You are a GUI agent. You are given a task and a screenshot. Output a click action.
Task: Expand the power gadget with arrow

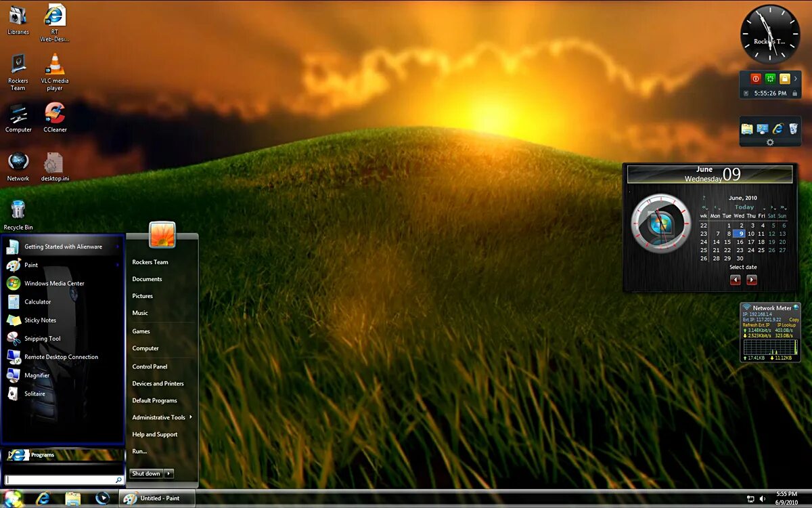tap(796, 79)
